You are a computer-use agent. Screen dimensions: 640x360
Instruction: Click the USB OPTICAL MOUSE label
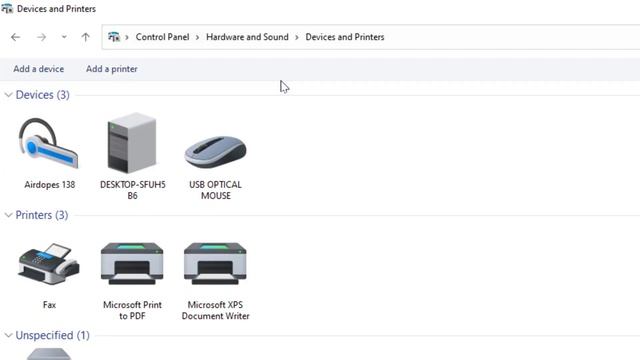click(x=216, y=190)
